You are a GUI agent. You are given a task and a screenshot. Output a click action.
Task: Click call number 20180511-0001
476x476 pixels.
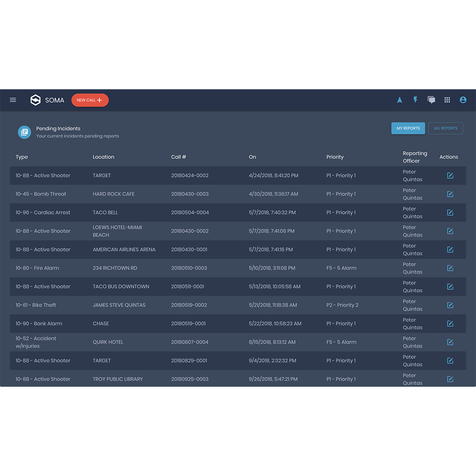click(188, 286)
